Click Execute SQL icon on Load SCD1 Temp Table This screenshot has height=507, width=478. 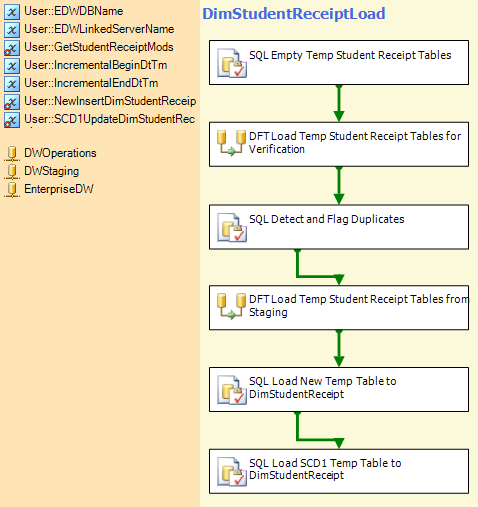point(232,472)
